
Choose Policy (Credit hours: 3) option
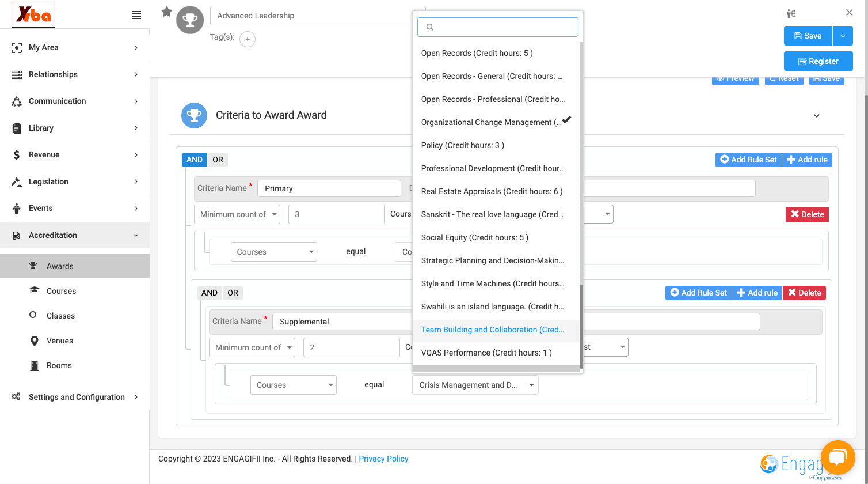496,145
